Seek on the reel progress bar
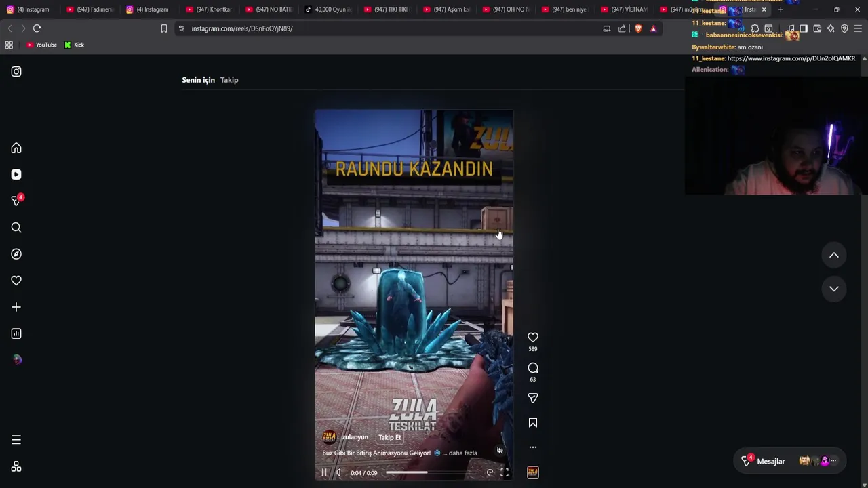The image size is (868, 488). (433, 472)
